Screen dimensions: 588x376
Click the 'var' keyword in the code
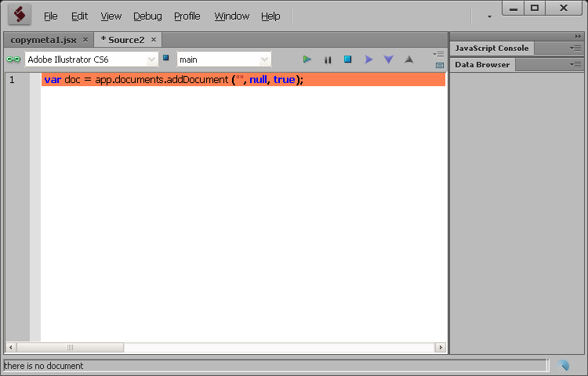pos(53,79)
